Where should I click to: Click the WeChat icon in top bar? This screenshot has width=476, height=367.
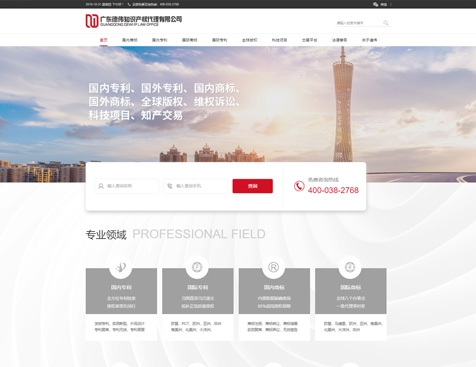(x=376, y=4)
